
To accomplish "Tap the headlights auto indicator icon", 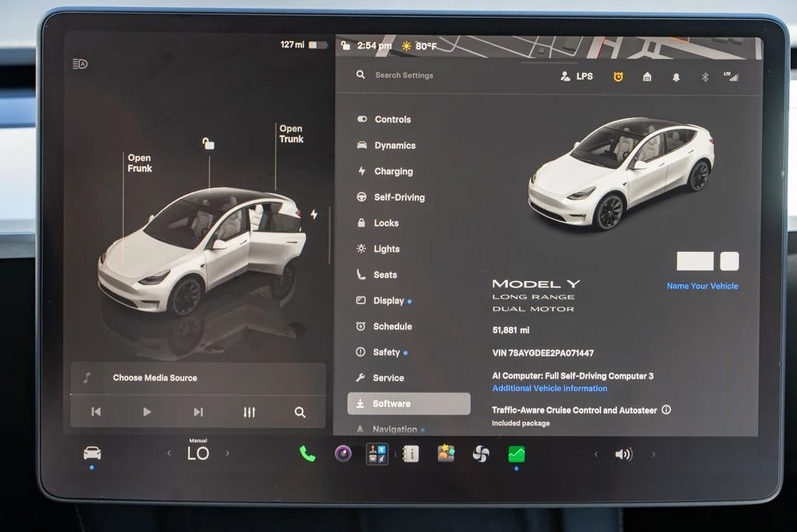I will coord(80,64).
